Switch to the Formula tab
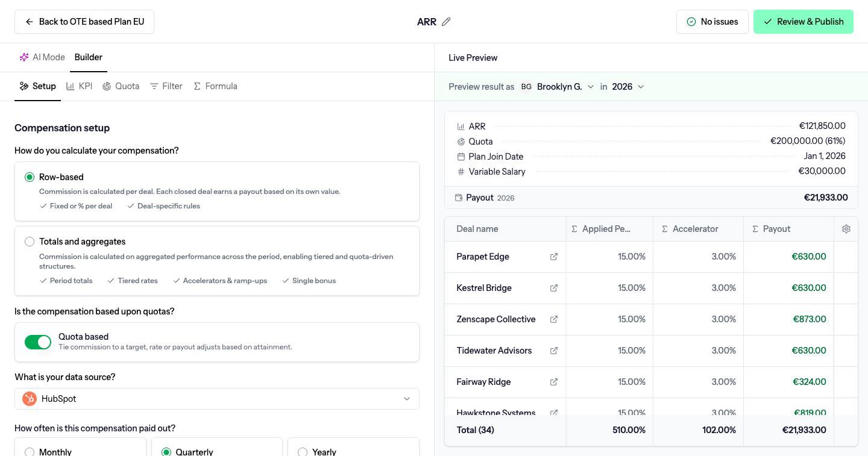The width and height of the screenshot is (868, 456). click(x=215, y=86)
